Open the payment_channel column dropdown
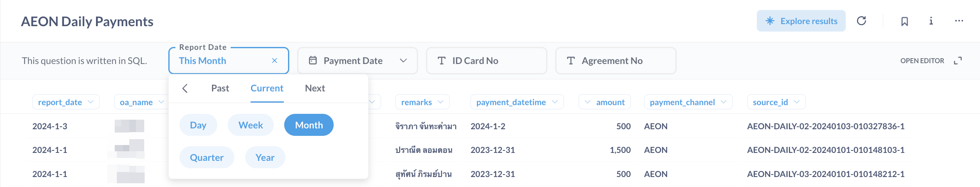980x187 pixels. (688, 102)
